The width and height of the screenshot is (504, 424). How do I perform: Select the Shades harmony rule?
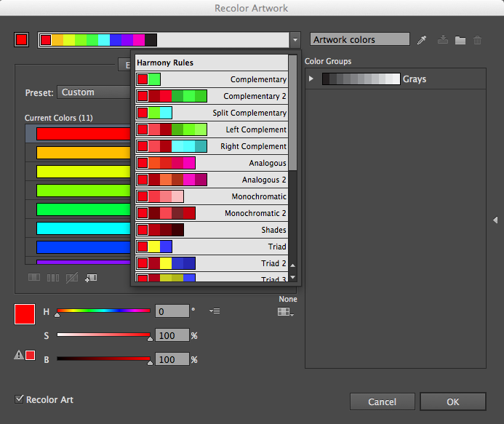point(212,230)
